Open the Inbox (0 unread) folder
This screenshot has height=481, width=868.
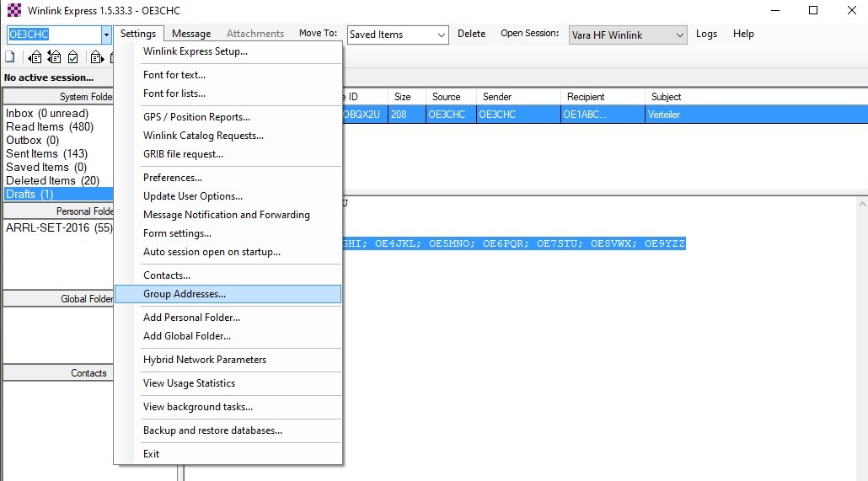(47, 114)
